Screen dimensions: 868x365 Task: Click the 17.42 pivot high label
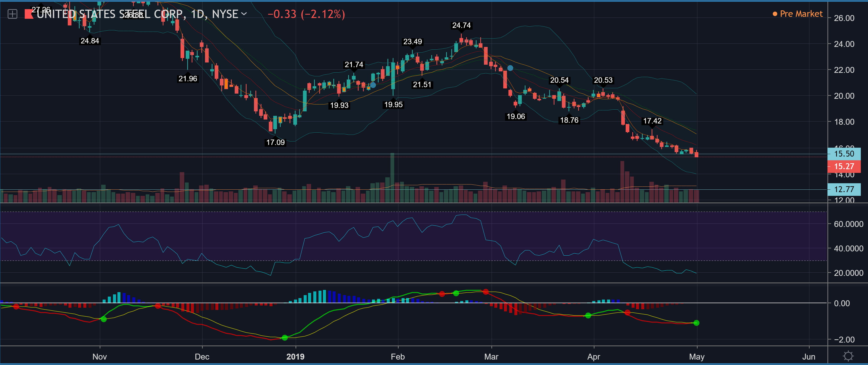point(652,121)
